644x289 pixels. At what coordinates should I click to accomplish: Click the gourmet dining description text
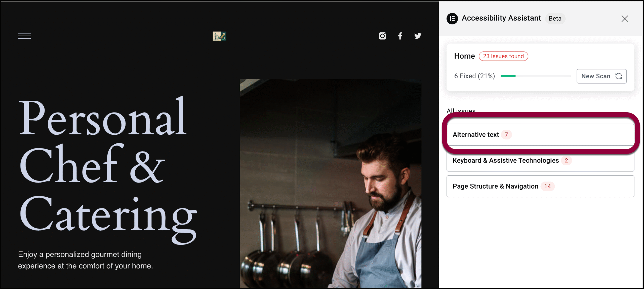pyautogui.click(x=86, y=260)
